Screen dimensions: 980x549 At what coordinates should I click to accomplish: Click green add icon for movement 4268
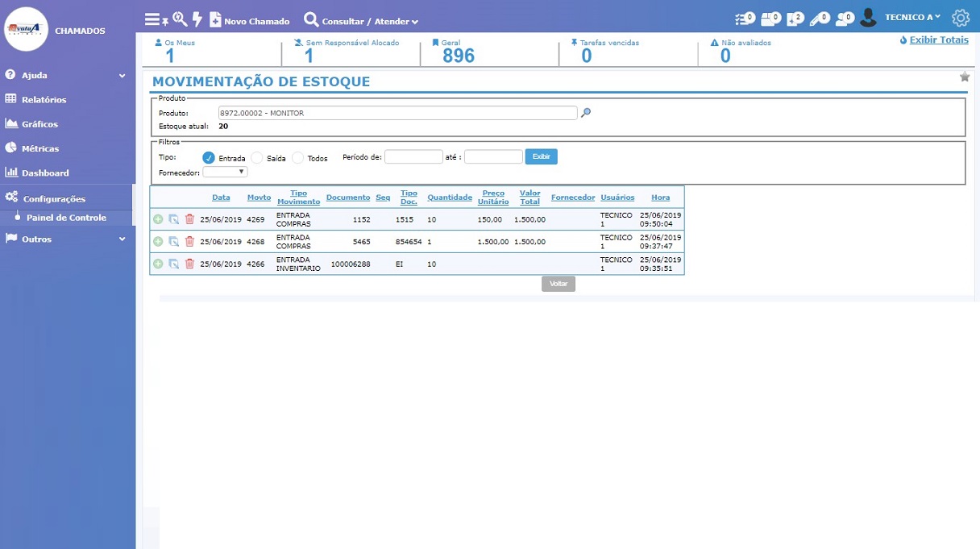pyautogui.click(x=158, y=241)
